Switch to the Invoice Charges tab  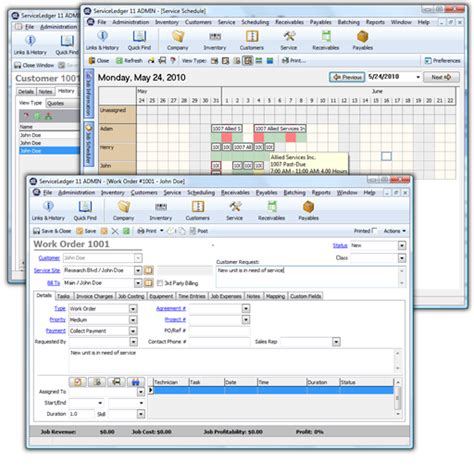tap(94, 296)
